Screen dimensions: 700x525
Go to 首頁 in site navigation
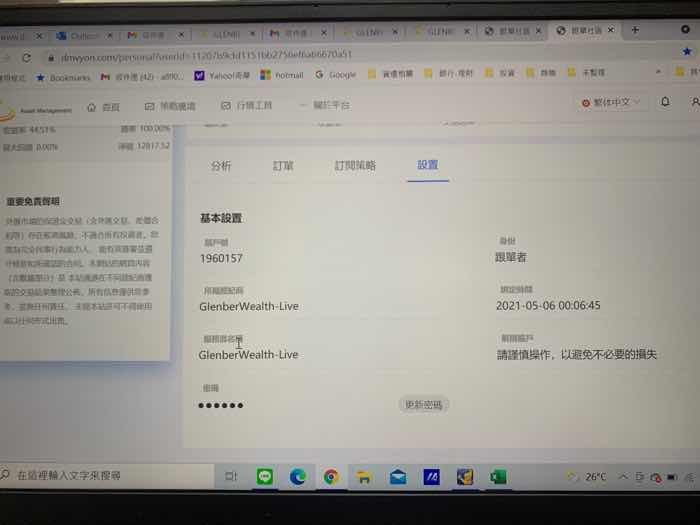[104, 107]
